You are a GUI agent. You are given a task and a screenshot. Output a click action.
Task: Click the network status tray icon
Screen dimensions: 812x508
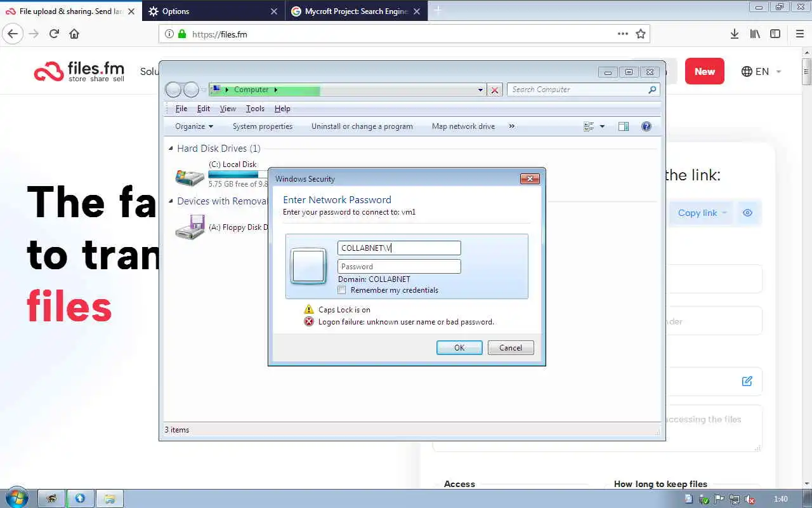735,499
